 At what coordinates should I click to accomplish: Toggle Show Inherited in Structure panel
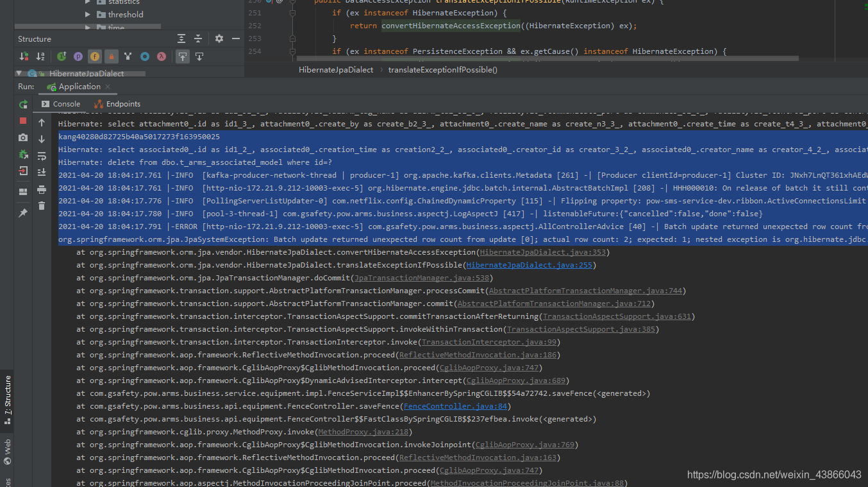pos(62,56)
